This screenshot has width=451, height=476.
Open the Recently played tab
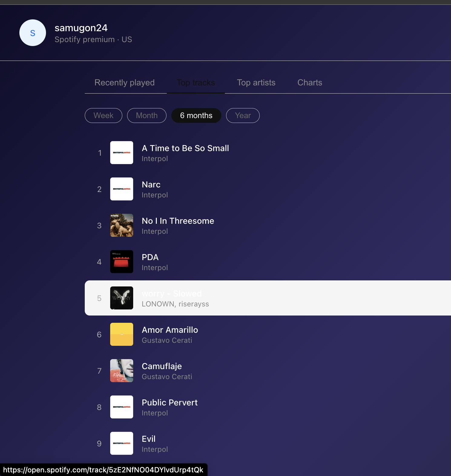pos(124,83)
